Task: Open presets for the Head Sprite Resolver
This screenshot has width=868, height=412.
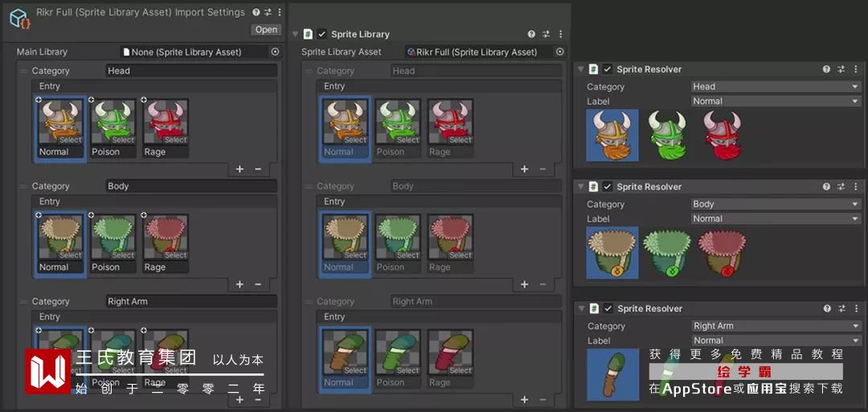Action: [841, 69]
